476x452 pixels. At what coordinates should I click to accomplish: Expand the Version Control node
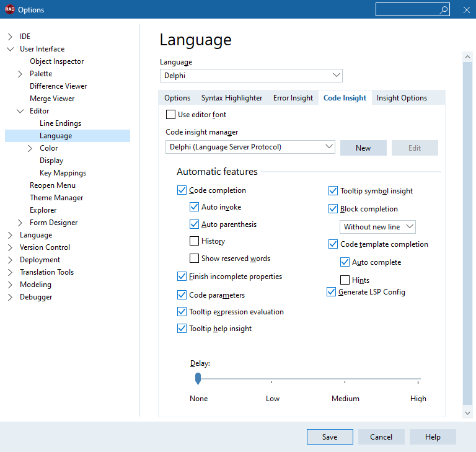[x=10, y=247]
